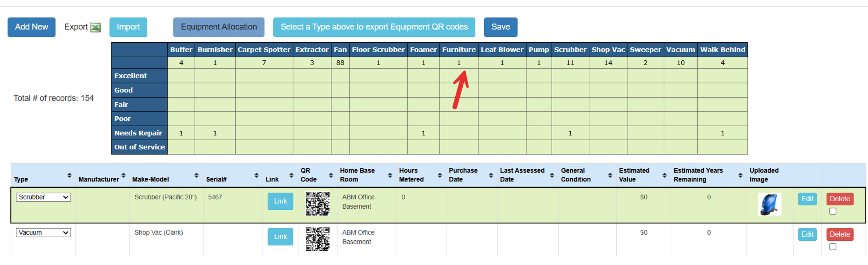The height and width of the screenshot is (265, 868).
Task: Select Burnisher column header in summary
Action: [215, 50]
